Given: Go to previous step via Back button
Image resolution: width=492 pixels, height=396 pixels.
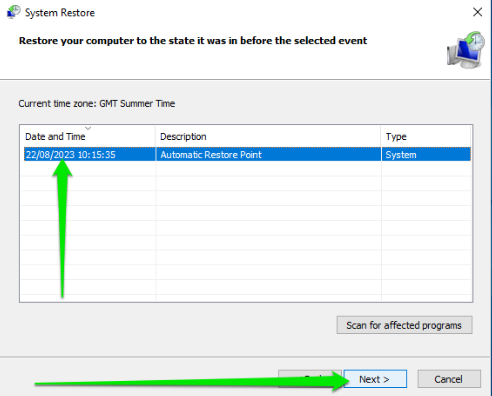Looking at the screenshot, I should tap(310, 379).
